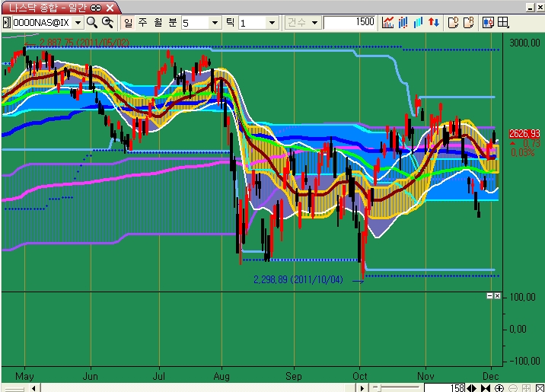Open the 0000NAS@IX symbol dropdown
The width and height of the screenshot is (545, 392).
(x=78, y=23)
